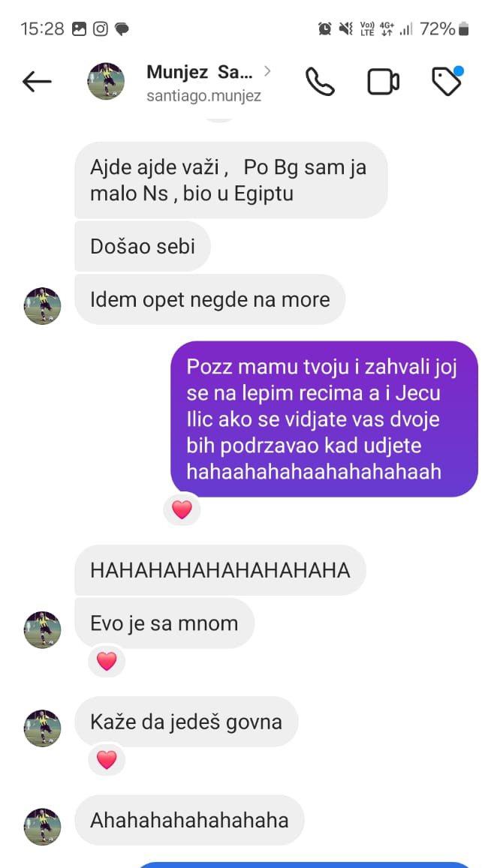Start a video call with the camera icon

384,82
